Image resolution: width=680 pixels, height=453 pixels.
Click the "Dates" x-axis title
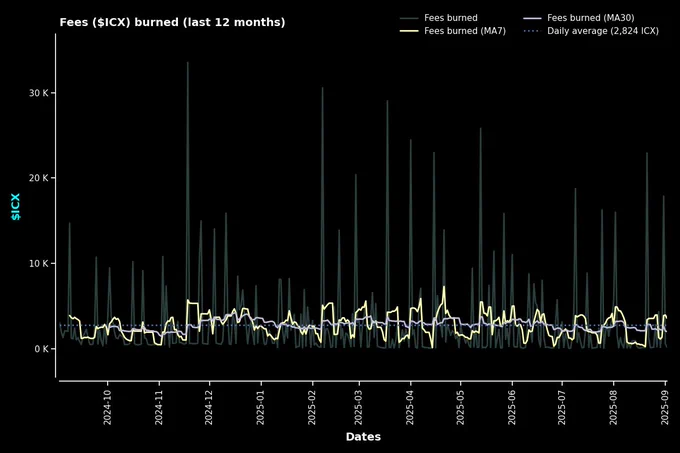363,437
